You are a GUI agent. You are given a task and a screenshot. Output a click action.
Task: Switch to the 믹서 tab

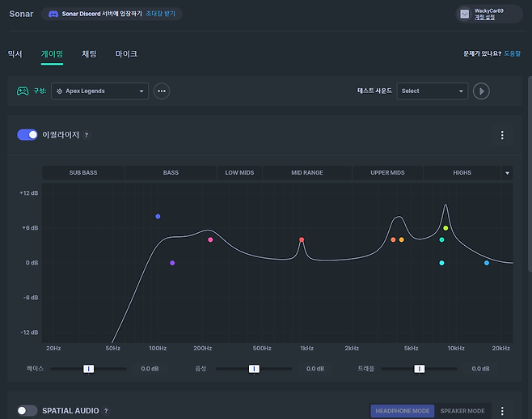point(15,53)
